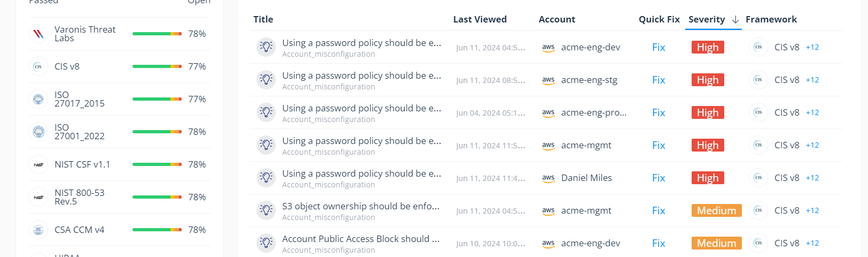Click the NIST CSF v1.1 framework icon
The image size is (868, 257).
click(38, 164)
